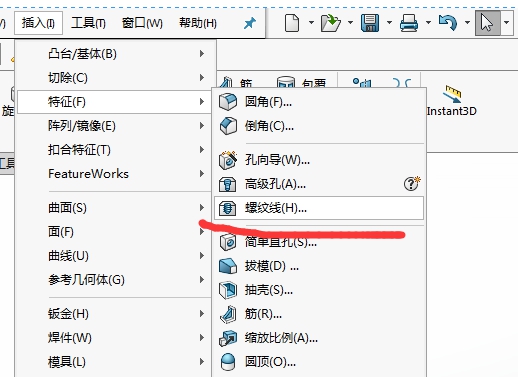Activate the Select cursor tool
This screenshot has height=377, width=518.
coord(487,23)
